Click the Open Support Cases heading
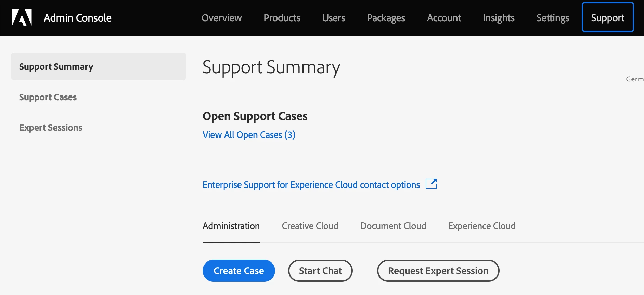 pos(255,116)
